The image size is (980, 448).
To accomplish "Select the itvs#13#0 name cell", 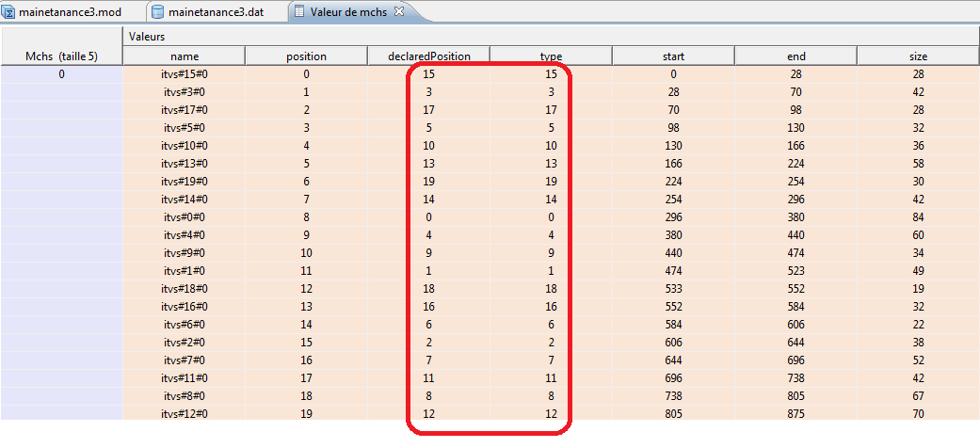I will click(x=184, y=164).
